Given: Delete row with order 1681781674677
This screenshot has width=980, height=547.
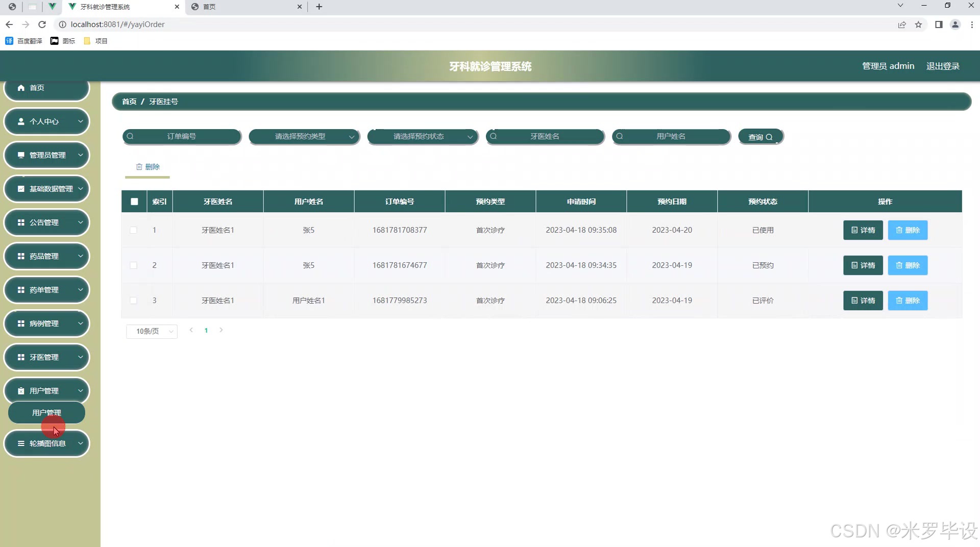Looking at the screenshot, I should (x=908, y=265).
